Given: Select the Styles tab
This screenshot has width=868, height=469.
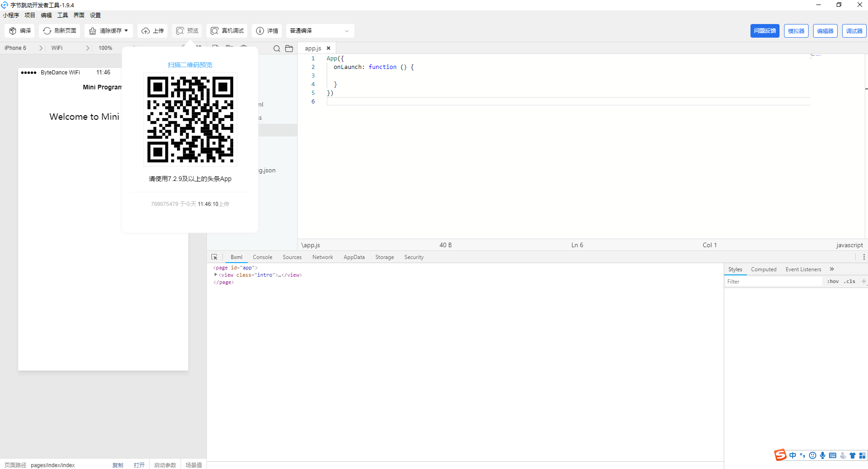Looking at the screenshot, I should click(x=736, y=269).
